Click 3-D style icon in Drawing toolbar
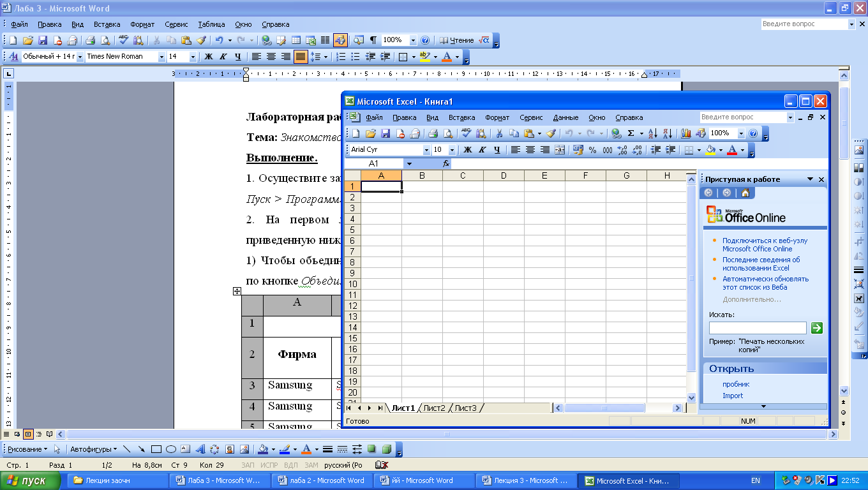Screen dimensions: 868x490 [386, 449]
